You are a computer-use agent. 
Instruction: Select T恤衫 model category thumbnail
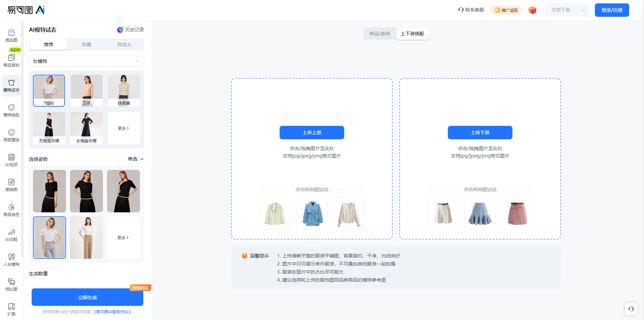49,91
